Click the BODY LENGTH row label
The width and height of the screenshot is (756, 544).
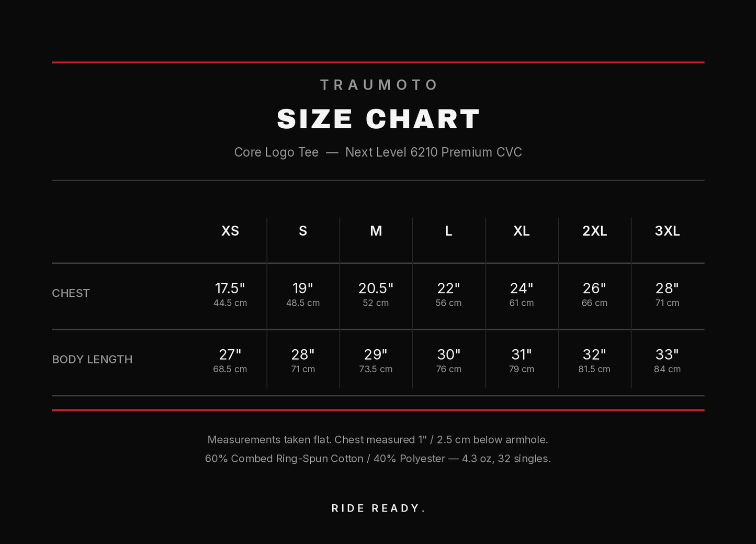point(92,359)
